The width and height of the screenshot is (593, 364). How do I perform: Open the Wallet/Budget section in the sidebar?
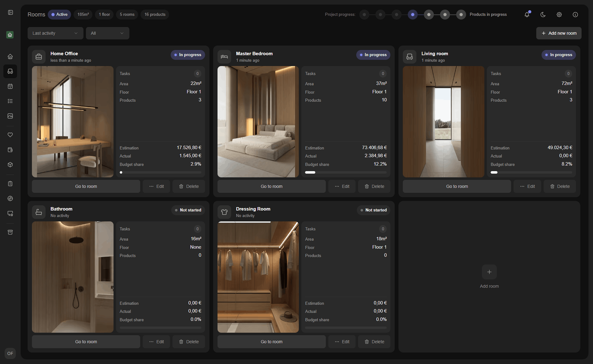(x=10, y=150)
